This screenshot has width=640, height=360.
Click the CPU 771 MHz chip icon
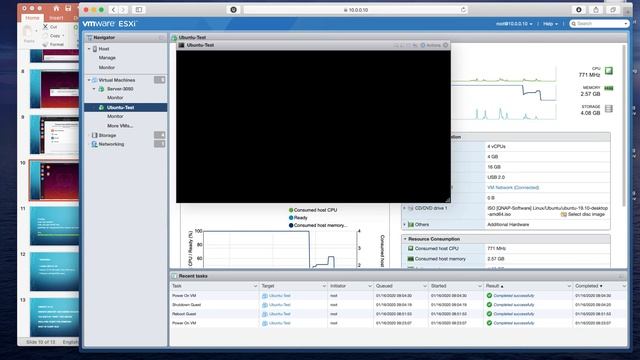pos(609,71)
